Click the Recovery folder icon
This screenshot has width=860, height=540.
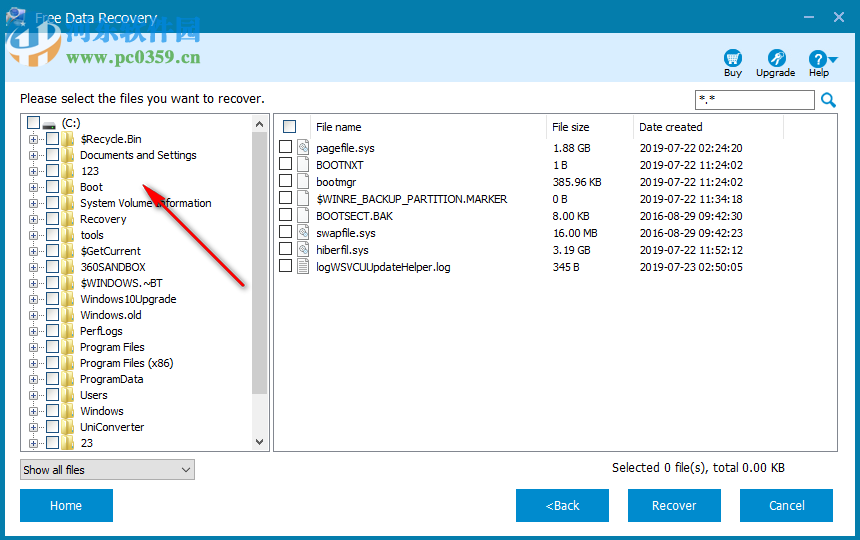coord(67,219)
